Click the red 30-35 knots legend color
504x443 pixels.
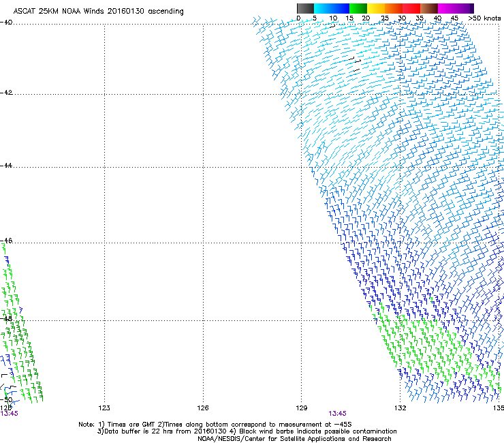click(411, 8)
